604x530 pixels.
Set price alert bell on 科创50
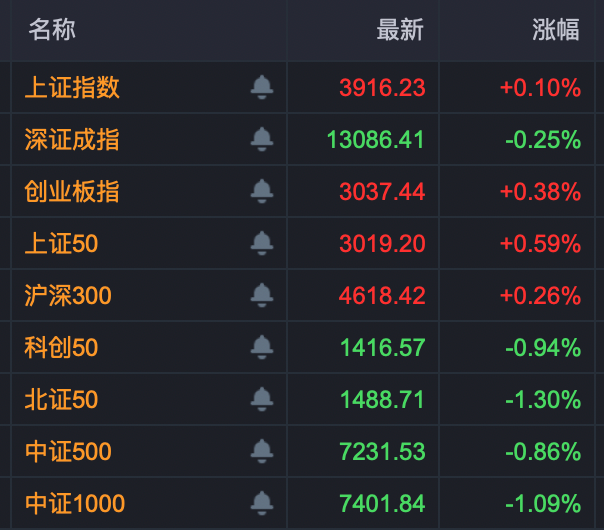pos(262,347)
